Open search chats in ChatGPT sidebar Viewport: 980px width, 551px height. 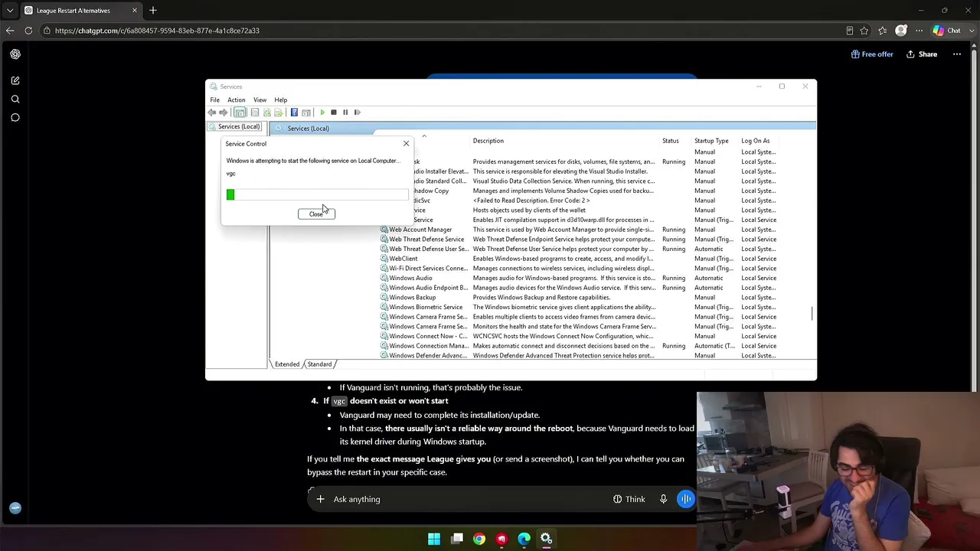(15, 99)
